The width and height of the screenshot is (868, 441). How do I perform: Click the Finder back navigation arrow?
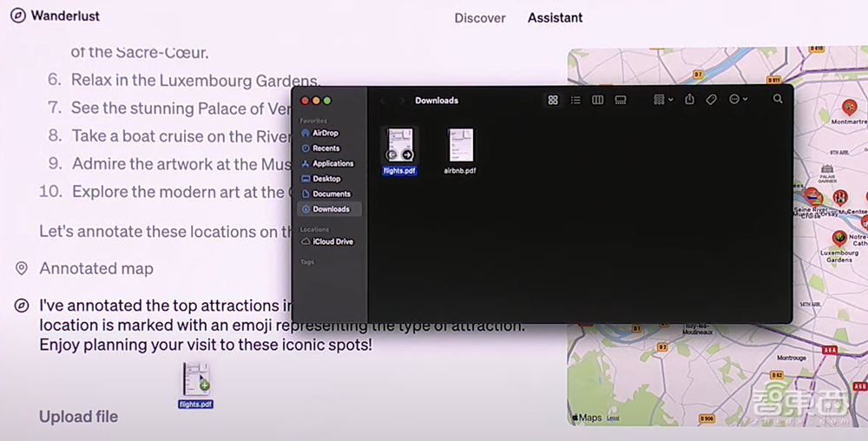click(x=383, y=101)
